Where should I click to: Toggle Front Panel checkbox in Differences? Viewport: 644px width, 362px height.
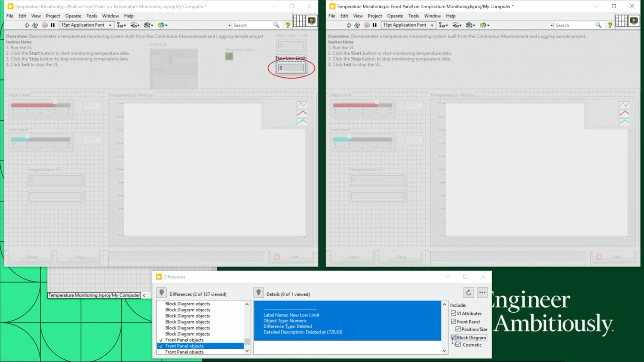(453, 321)
